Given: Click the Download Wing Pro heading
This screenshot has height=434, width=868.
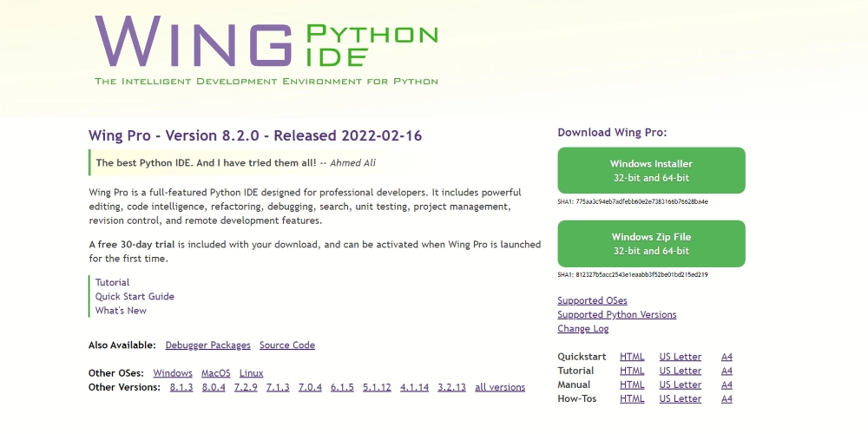Looking at the screenshot, I should tap(612, 133).
